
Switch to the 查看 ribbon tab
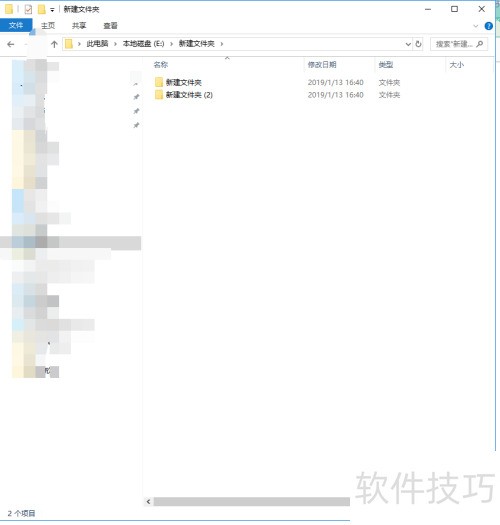[110, 26]
